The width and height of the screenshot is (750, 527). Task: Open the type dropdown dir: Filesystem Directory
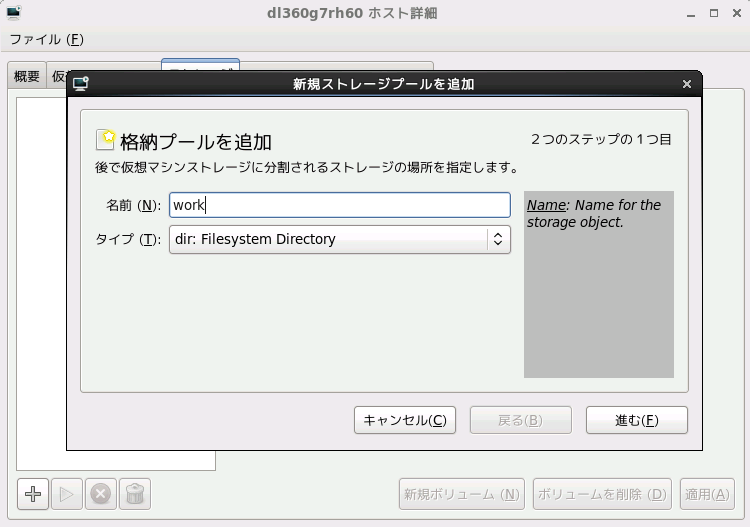[x=340, y=239]
